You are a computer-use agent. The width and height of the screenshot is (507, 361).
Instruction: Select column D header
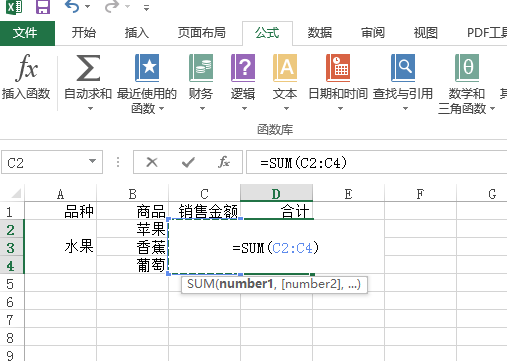(x=276, y=194)
